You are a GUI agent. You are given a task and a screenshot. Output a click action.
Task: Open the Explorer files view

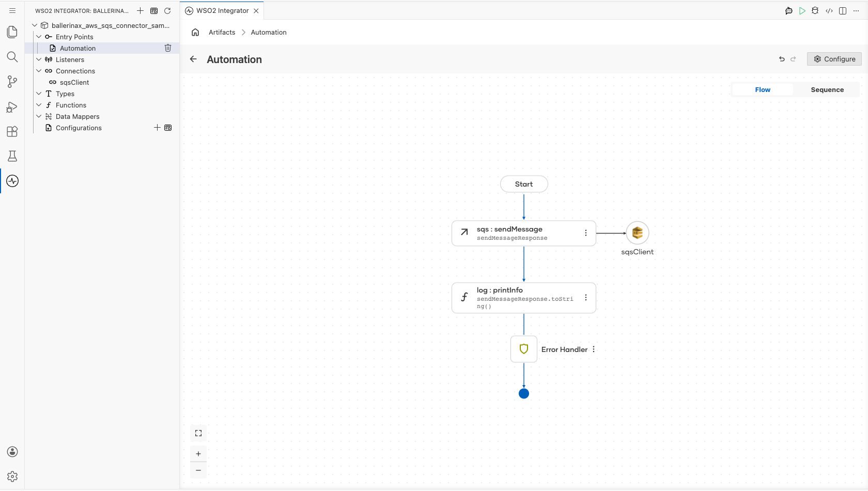pyautogui.click(x=12, y=32)
